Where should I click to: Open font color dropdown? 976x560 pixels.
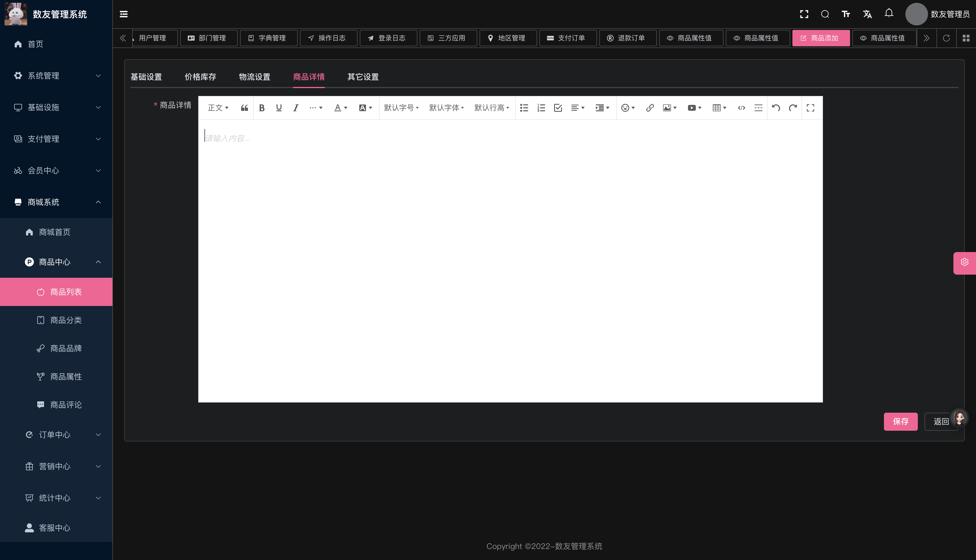(x=341, y=108)
